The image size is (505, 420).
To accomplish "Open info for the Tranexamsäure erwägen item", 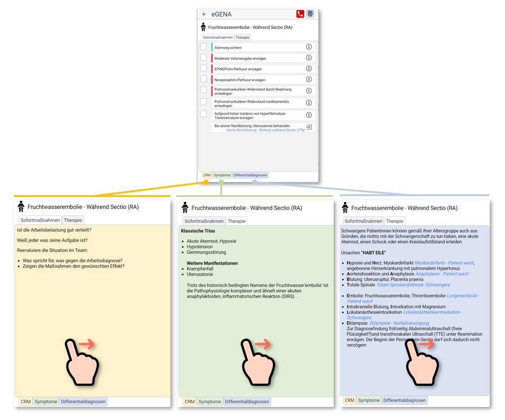I will tap(309, 115).
